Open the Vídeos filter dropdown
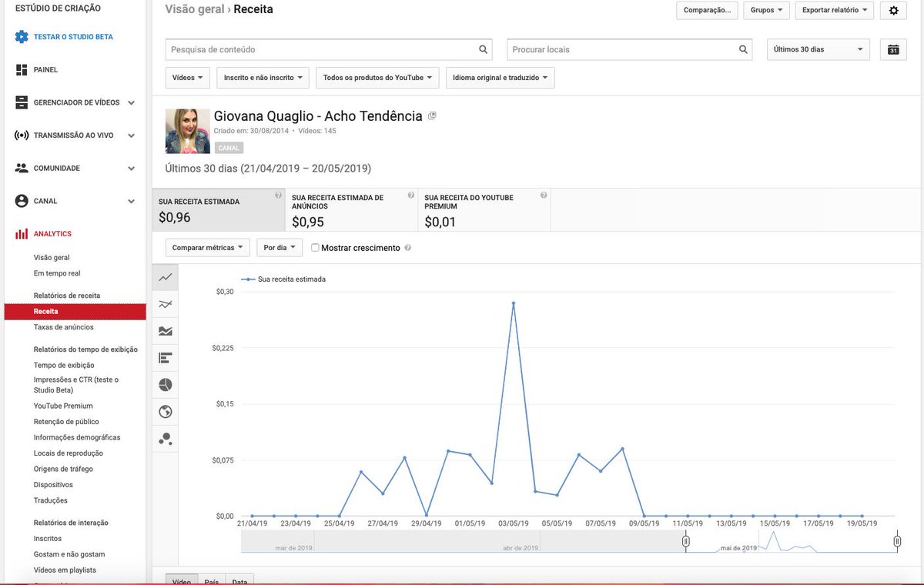Screen dimensions: 924x585 pyautogui.click(x=188, y=78)
